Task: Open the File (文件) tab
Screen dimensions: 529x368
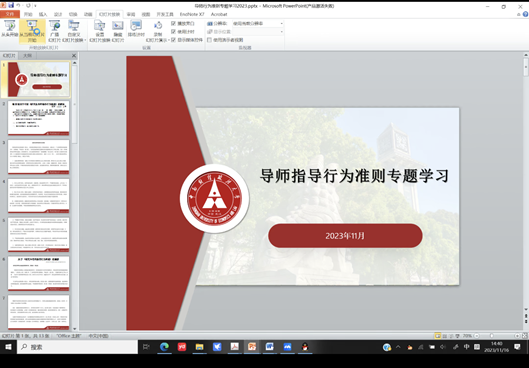Action: coord(10,14)
